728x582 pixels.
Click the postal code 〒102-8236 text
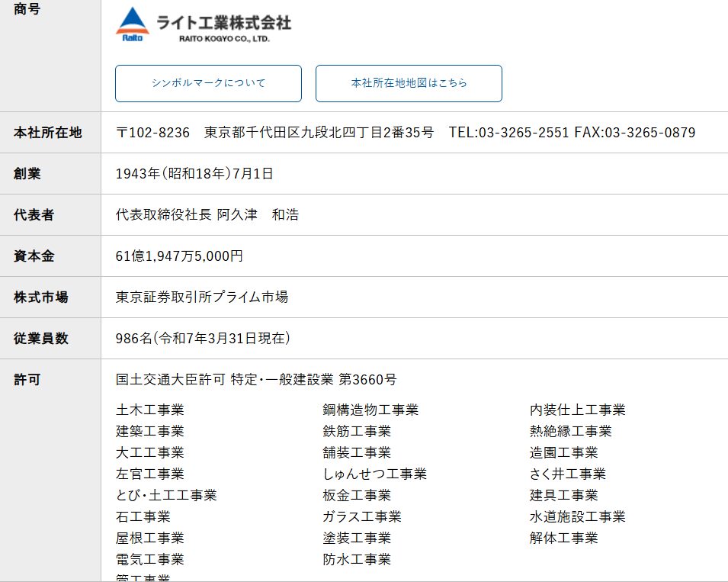152,133
